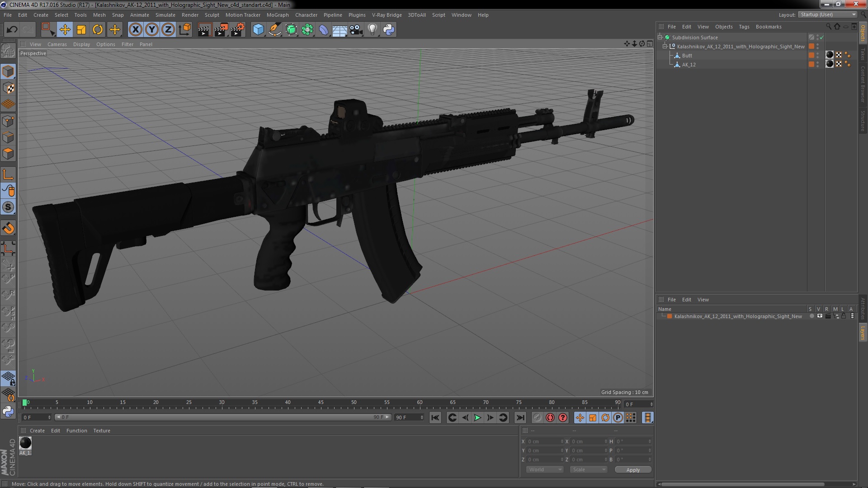The width and height of the screenshot is (868, 488).
Task: Switch the coordinate system icon
Action: pyautogui.click(x=185, y=30)
